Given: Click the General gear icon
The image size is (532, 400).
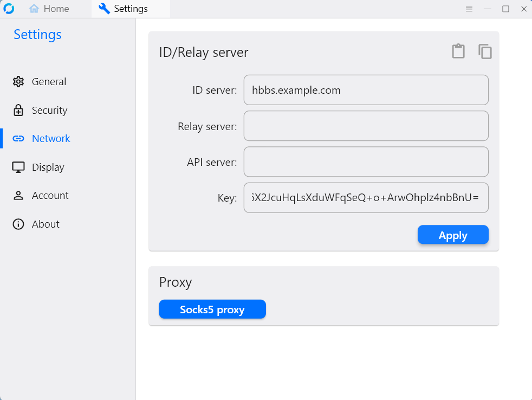Looking at the screenshot, I should tap(18, 82).
